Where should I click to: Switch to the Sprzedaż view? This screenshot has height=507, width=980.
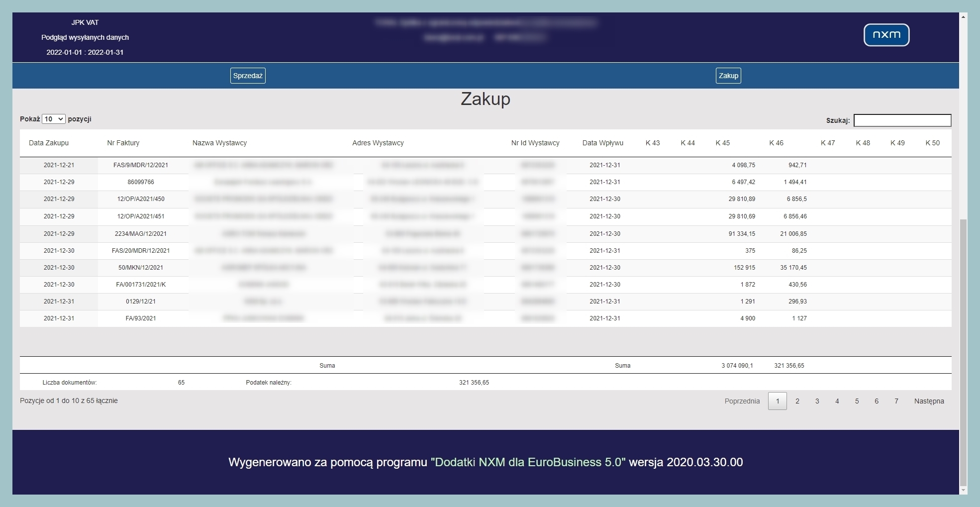[x=248, y=75]
